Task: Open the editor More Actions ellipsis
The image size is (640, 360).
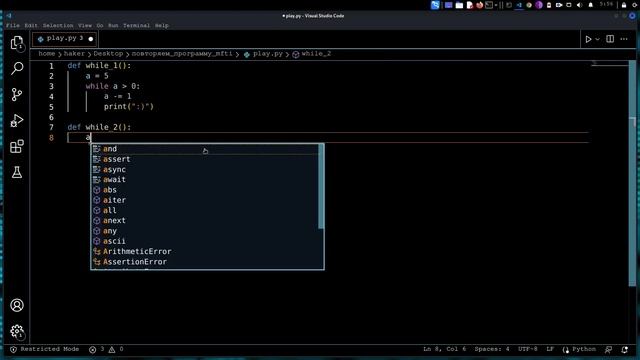Action: coord(624,39)
